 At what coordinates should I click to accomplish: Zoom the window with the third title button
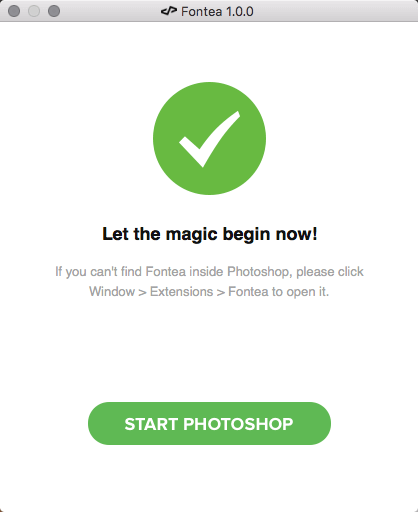coord(54,11)
